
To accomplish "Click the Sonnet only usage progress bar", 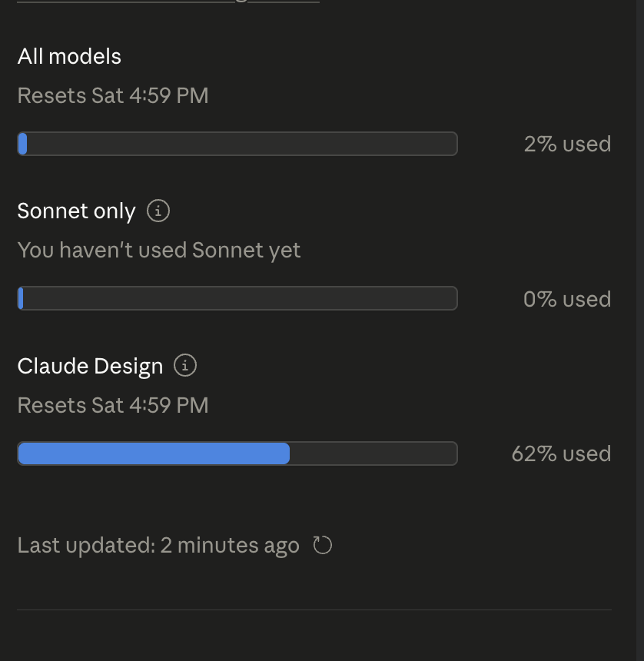I will pyautogui.click(x=237, y=298).
